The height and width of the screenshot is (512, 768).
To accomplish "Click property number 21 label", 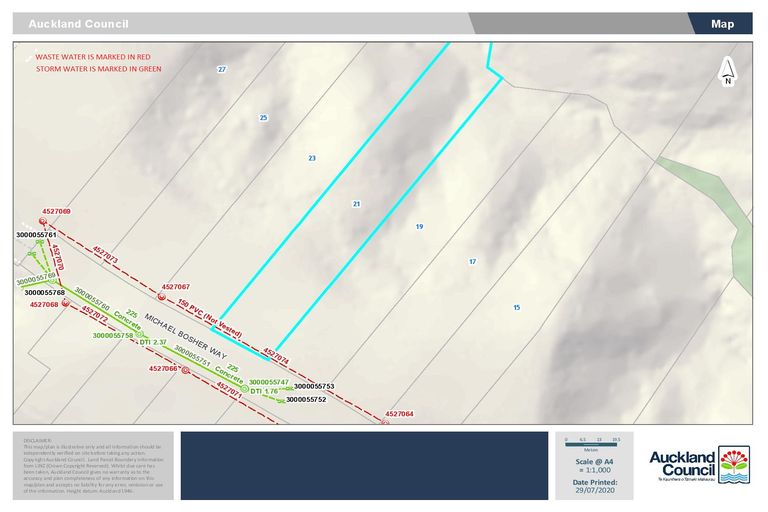I will click(x=356, y=204).
